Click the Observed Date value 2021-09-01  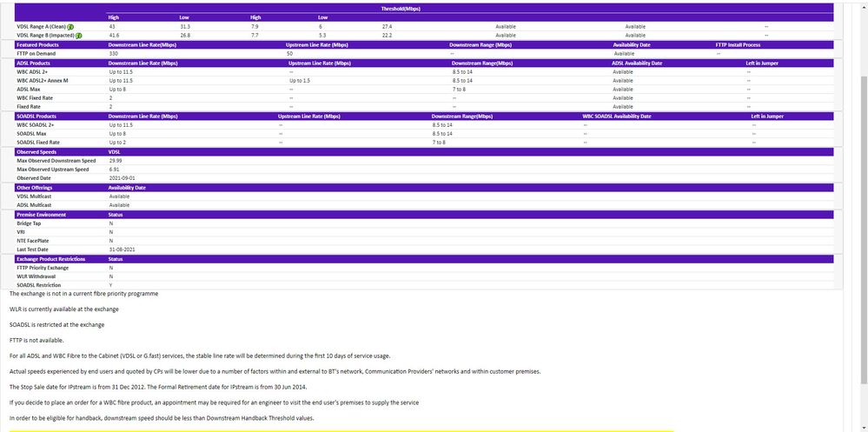pyautogui.click(x=121, y=178)
